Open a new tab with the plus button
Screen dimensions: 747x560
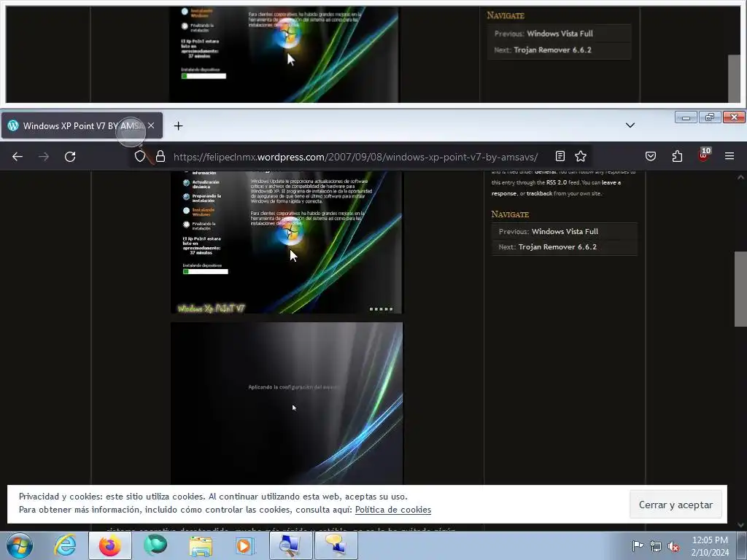pyautogui.click(x=178, y=125)
